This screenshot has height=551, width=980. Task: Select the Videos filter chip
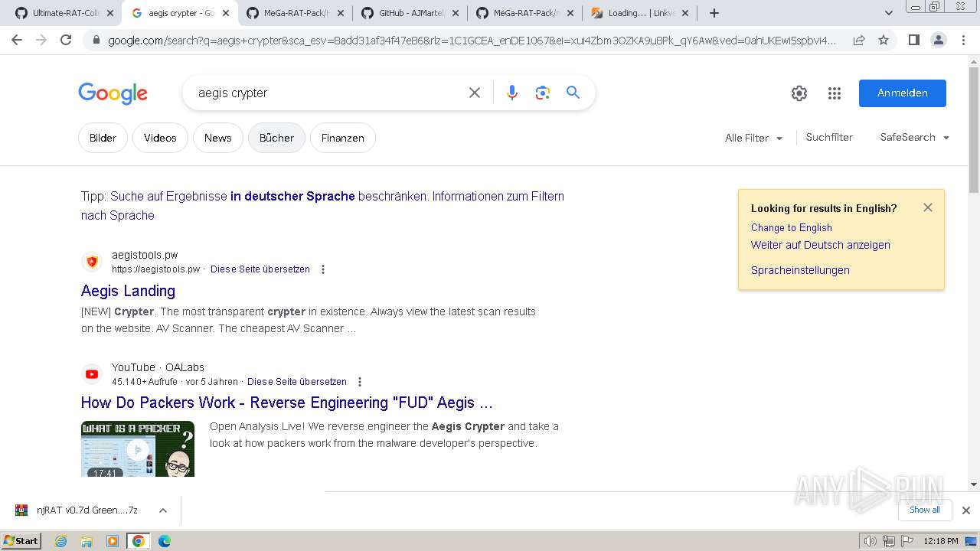[x=160, y=138]
